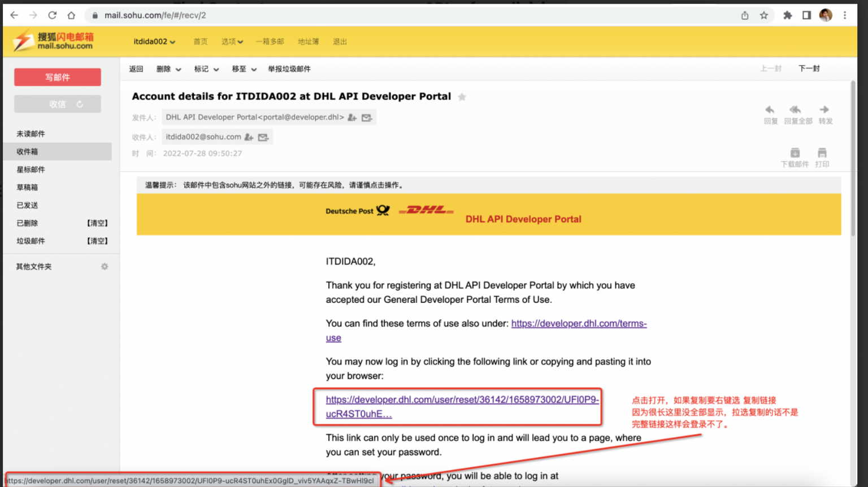Open 垃圾邮件 spam folder

[31, 241]
